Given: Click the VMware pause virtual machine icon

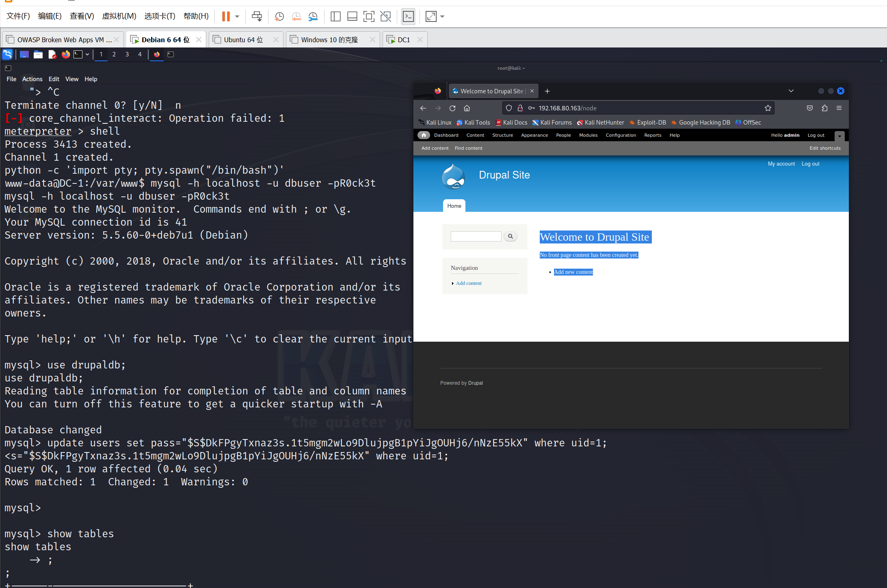Looking at the screenshot, I should pyautogui.click(x=226, y=16).
